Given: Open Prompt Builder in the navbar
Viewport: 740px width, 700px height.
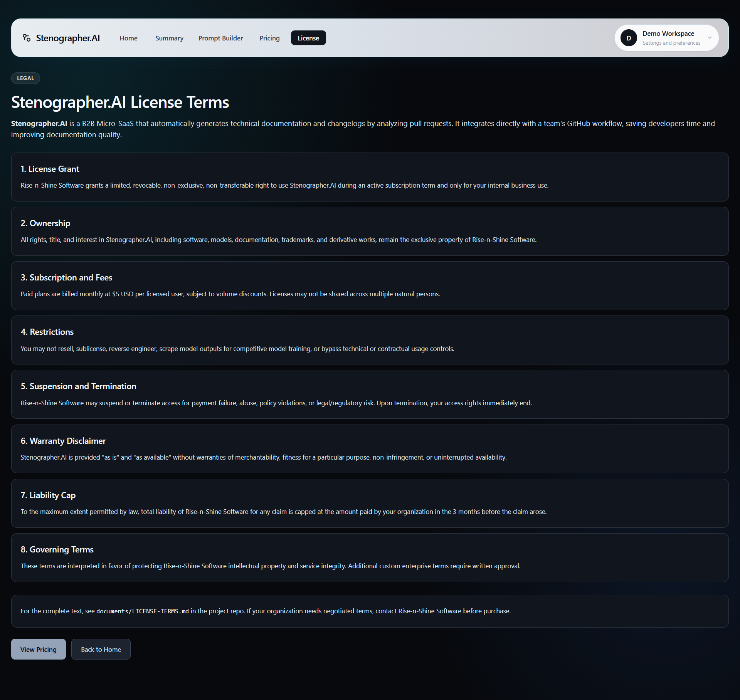Looking at the screenshot, I should pyautogui.click(x=220, y=38).
